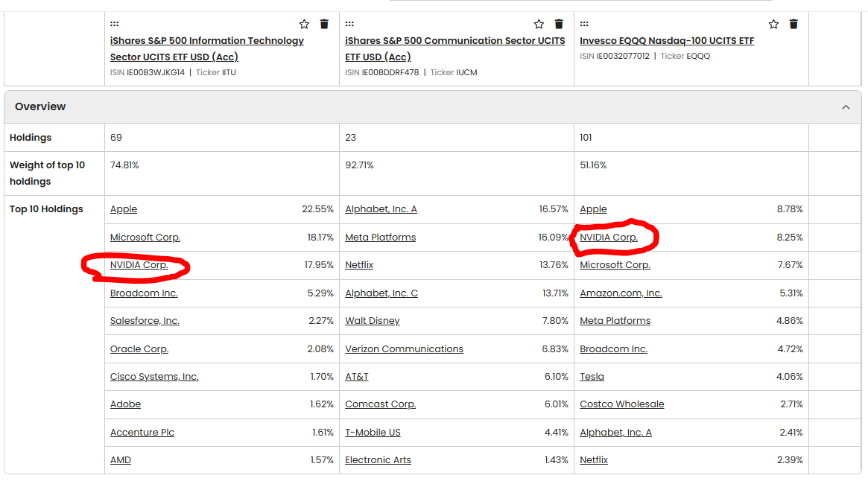Delete the iShares Information Technology ETF column
This screenshot has height=484, width=868.
(324, 24)
